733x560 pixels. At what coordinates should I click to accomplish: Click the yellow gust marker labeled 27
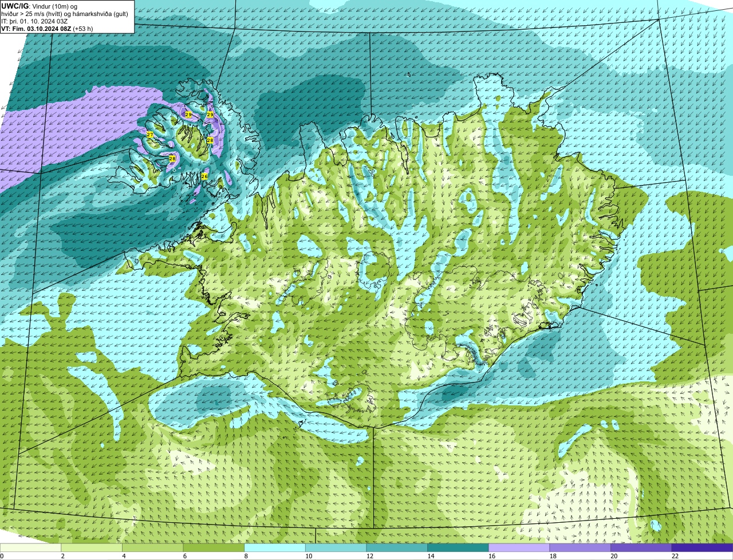tap(149, 135)
